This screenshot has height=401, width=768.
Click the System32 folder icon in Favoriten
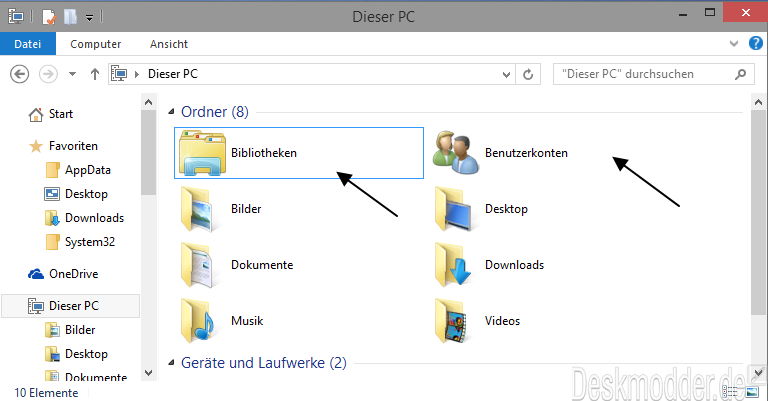click(x=52, y=242)
